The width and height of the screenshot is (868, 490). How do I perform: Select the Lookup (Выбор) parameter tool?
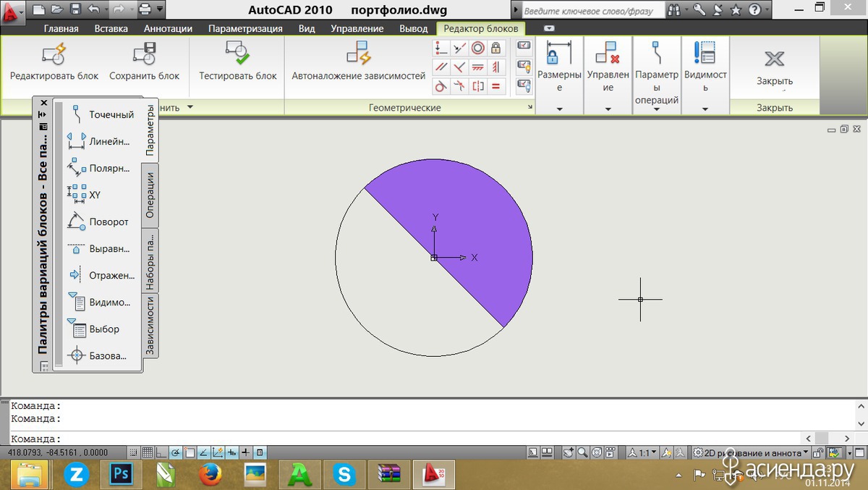[93, 329]
